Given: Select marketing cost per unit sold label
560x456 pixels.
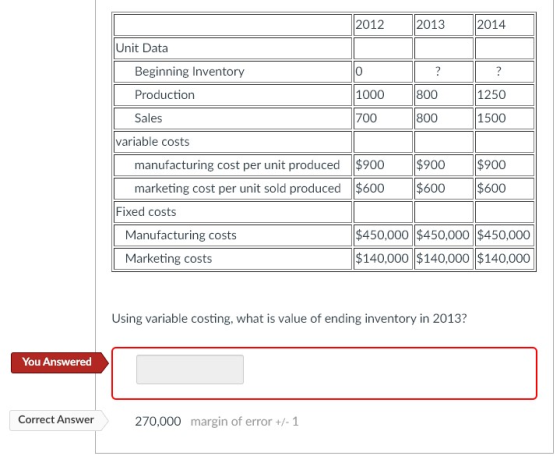Looking at the screenshot, I should (x=238, y=188).
